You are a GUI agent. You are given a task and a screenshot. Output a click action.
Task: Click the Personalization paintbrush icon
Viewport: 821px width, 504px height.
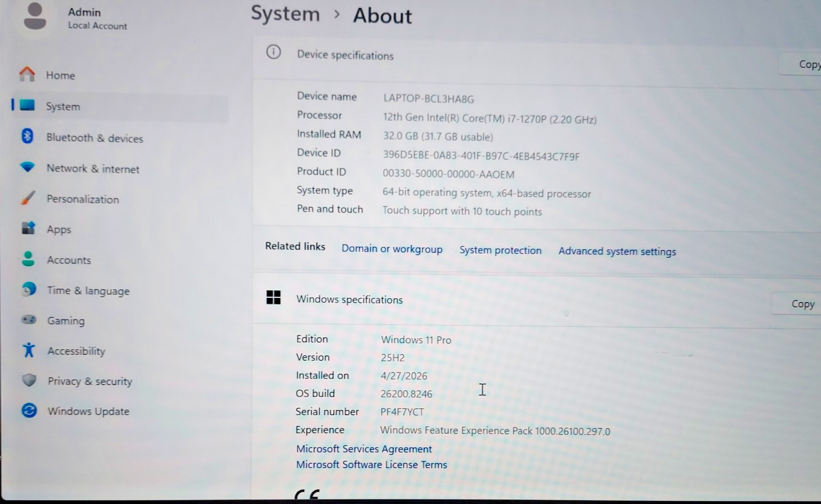pos(27,197)
